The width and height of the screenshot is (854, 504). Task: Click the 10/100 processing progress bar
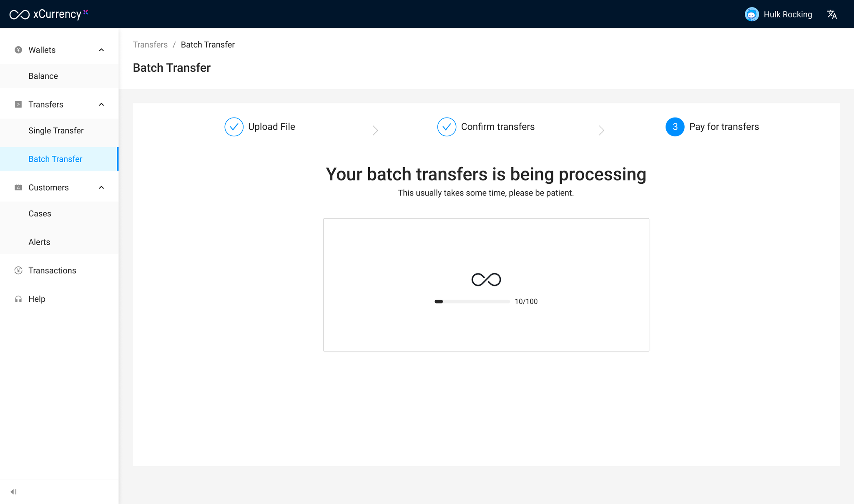coord(472,301)
